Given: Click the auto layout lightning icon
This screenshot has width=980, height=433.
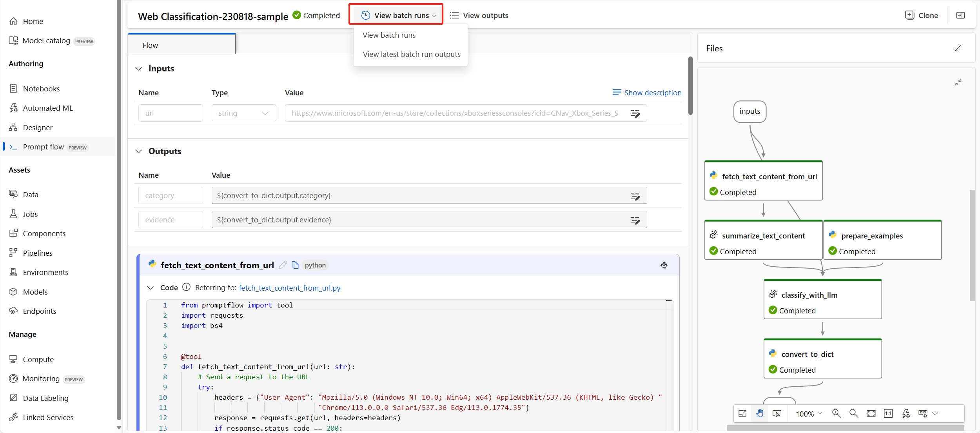Looking at the screenshot, I should pyautogui.click(x=906, y=413).
